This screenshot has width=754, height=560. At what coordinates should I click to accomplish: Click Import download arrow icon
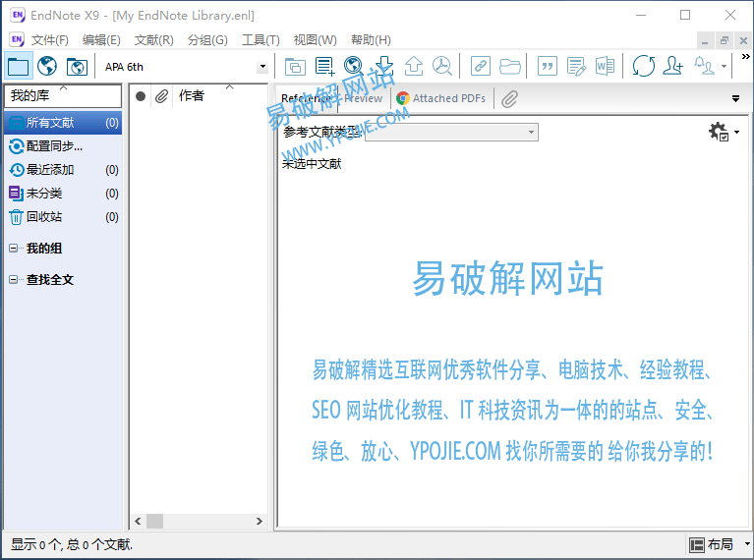[x=384, y=67]
